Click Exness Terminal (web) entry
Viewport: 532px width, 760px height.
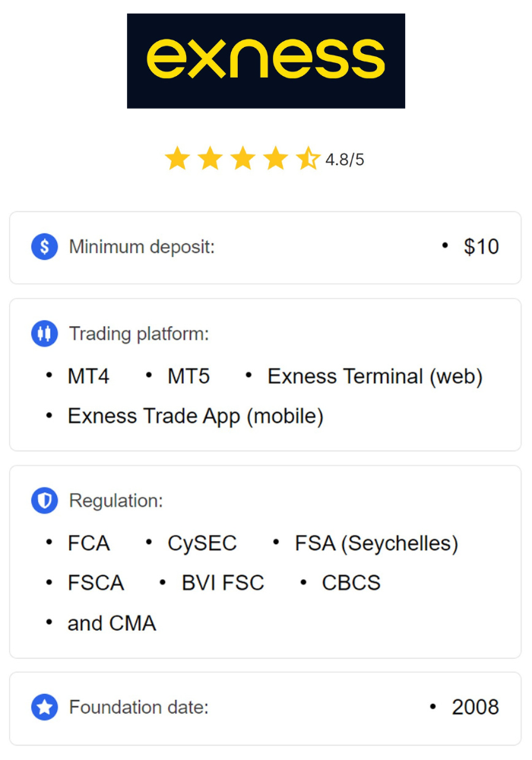tap(375, 377)
